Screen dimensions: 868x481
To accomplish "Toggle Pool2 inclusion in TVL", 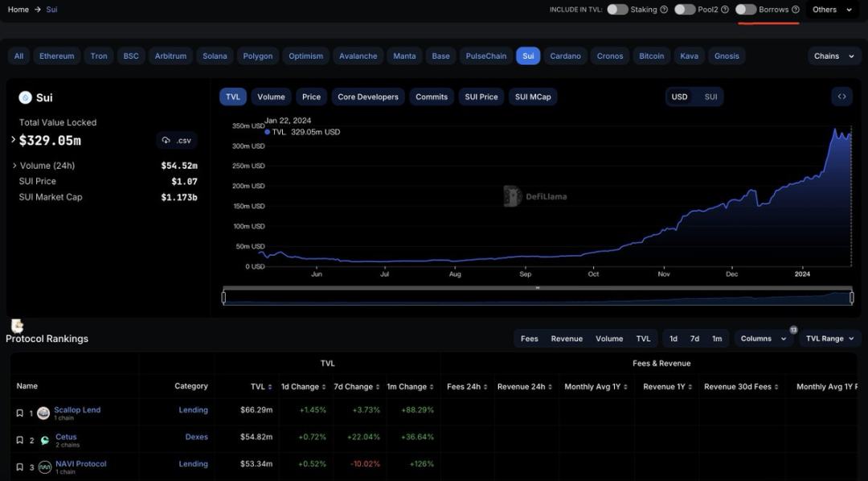I will [x=684, y=10].
